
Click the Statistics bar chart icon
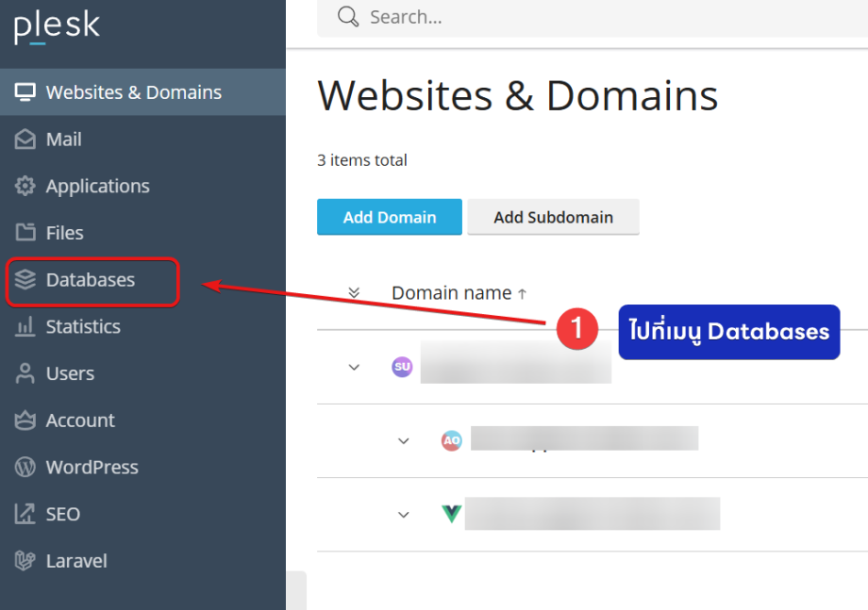pyautogui.click(x=25, y=327)
